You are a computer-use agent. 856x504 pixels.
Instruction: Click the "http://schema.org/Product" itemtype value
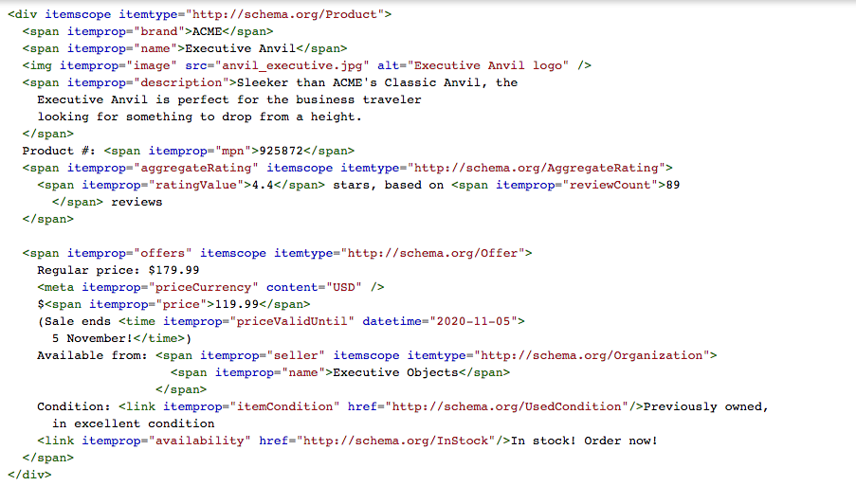[284, 14]
